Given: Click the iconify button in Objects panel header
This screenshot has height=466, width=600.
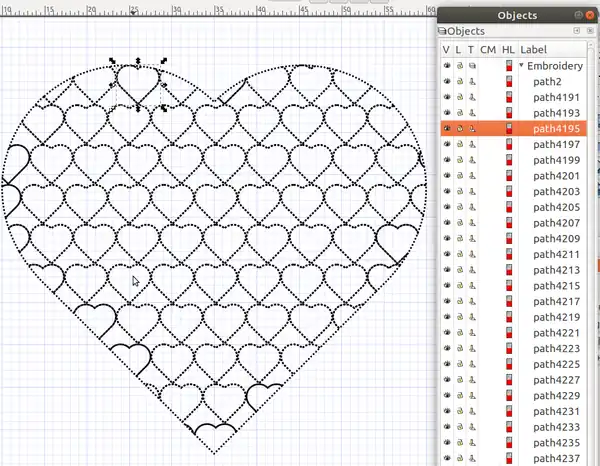Looking at the screenshot, I should tap(577, 32).
